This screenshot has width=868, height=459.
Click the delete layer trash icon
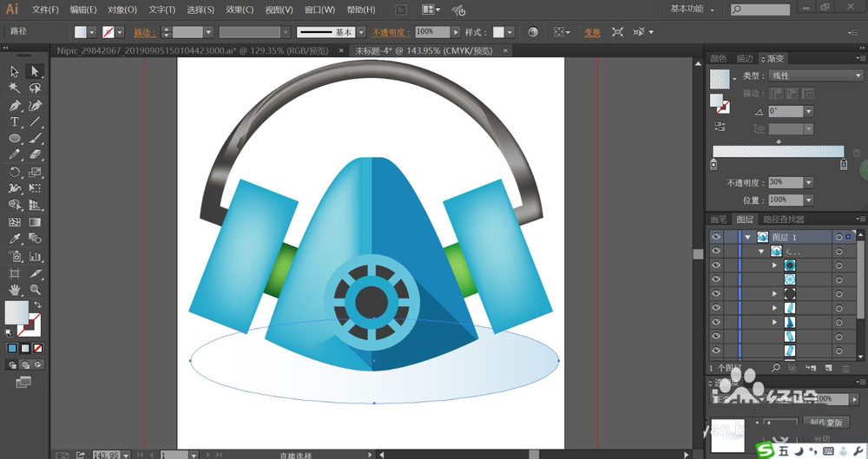pyautogui.click(x=845, y=368)
